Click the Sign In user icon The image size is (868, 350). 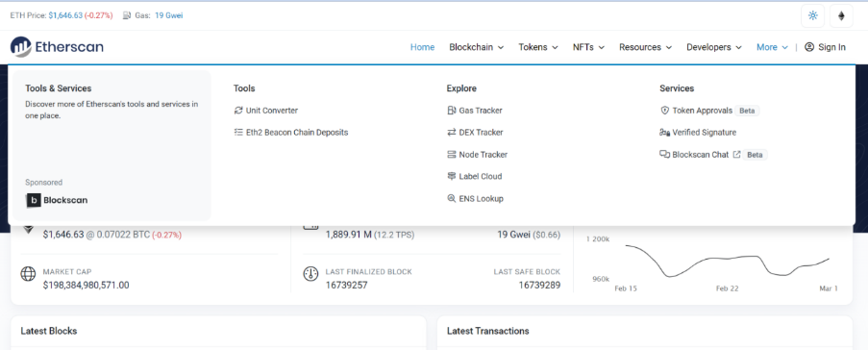click(809, 47)
